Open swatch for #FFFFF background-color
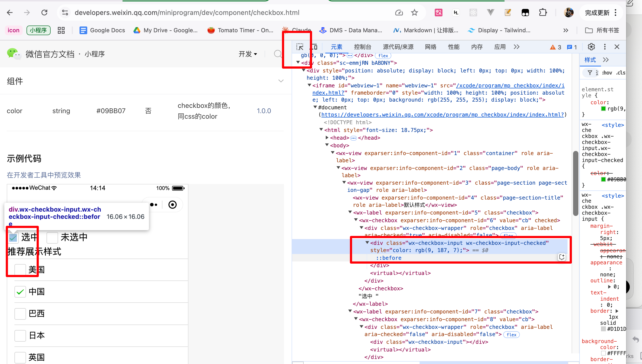 click(603, 353)
